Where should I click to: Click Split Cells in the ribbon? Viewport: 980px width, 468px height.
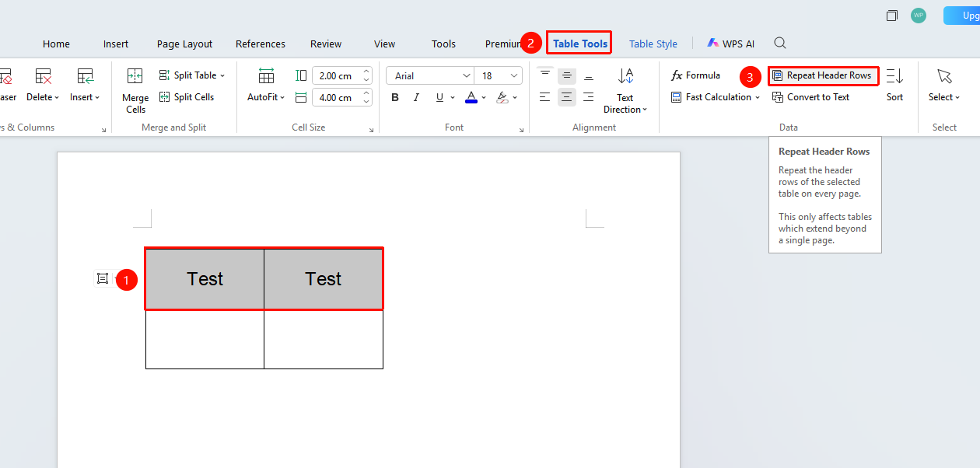[x=187, y=97]
